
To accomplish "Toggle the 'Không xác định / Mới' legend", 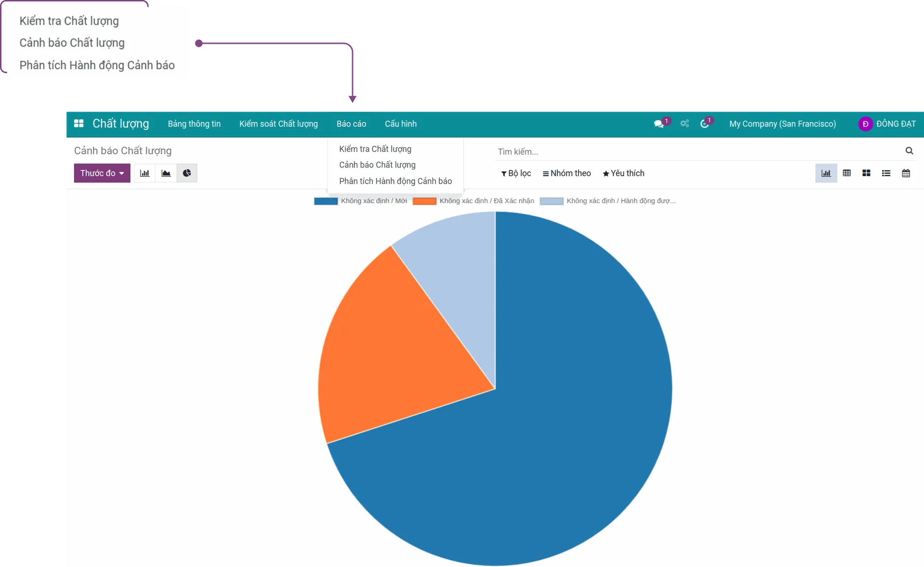I will [x=361, y=201].
